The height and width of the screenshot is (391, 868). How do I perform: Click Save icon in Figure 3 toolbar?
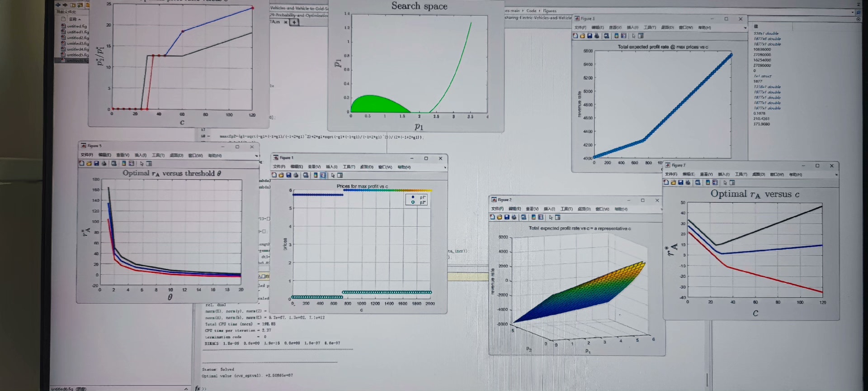click(x=590, y=36)
